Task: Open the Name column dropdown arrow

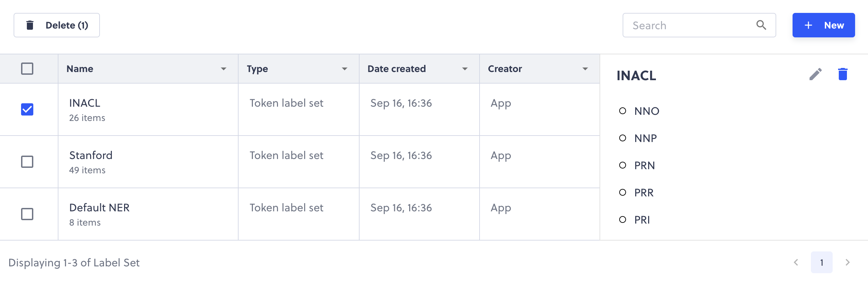Action: coord(224,69)
